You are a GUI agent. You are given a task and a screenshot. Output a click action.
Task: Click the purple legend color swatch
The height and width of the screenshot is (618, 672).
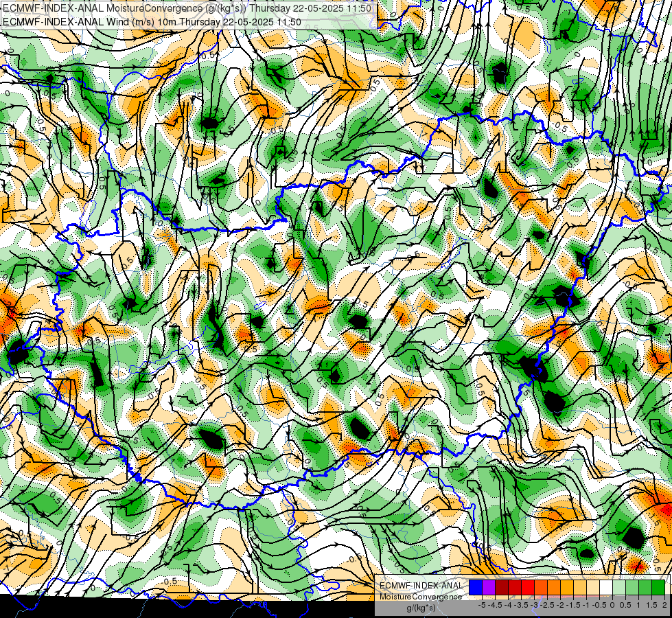[489, 587]
